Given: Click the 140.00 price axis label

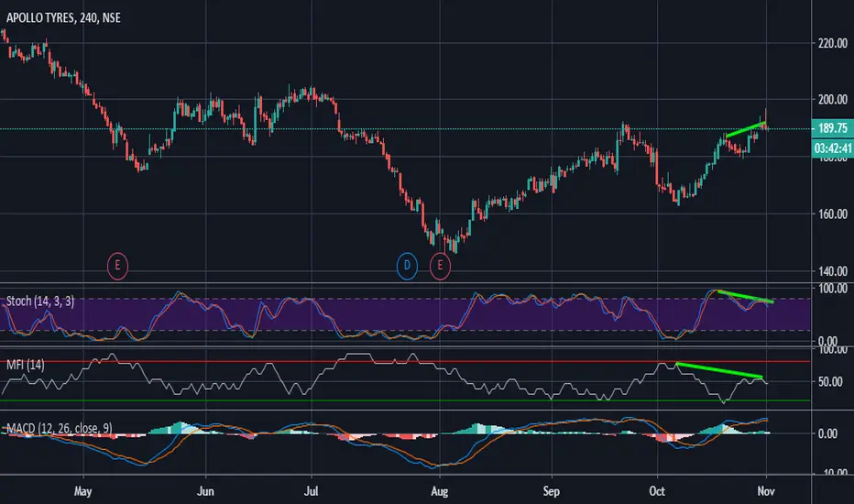Looking at the screenshot, I should point(833,271).
